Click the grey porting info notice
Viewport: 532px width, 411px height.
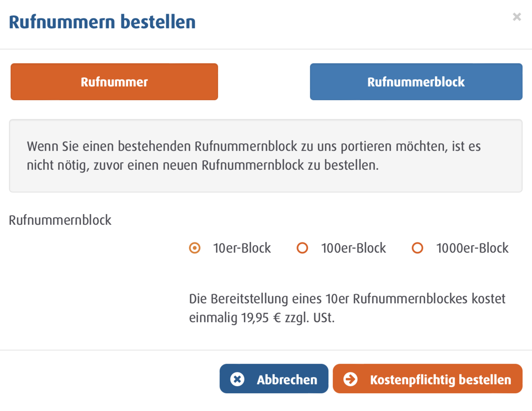tap(266, 156)
